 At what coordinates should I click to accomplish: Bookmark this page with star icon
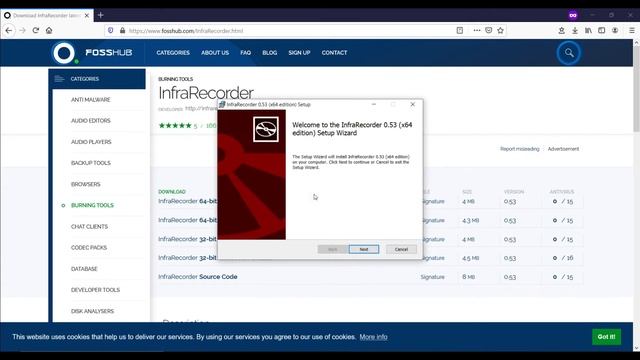click(x=500, y=31)
